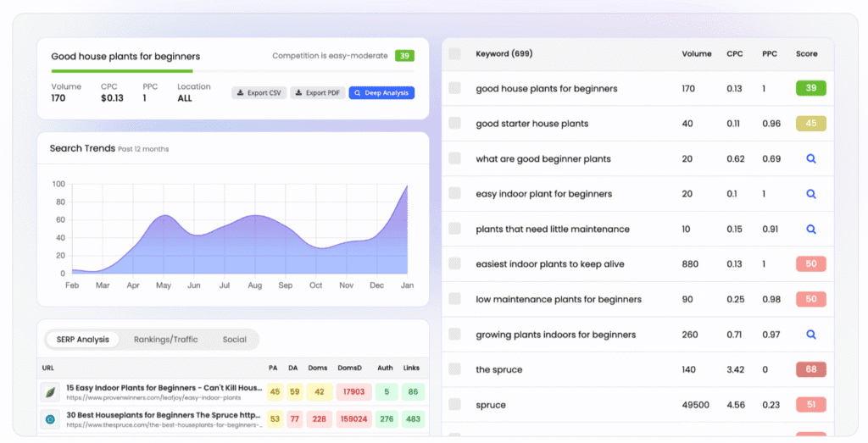Click green score badge 39 in keyword table
Viewport: 868px width, 443px height.
point(810,88)
